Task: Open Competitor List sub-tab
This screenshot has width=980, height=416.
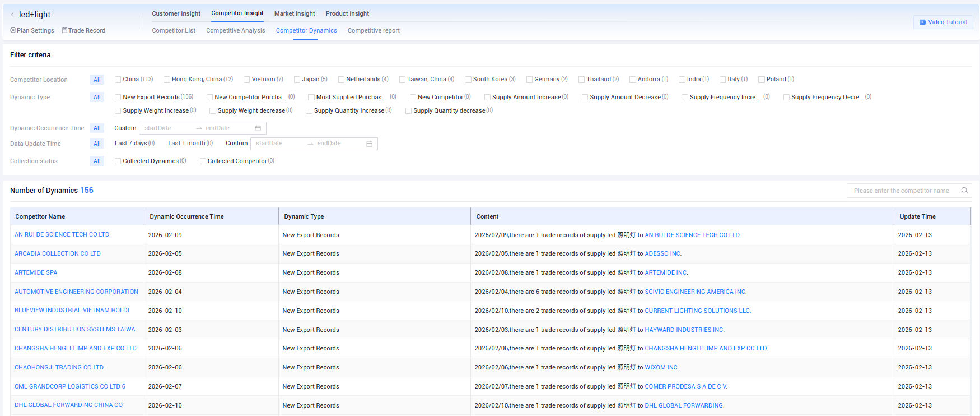Action: click(174, 30)
